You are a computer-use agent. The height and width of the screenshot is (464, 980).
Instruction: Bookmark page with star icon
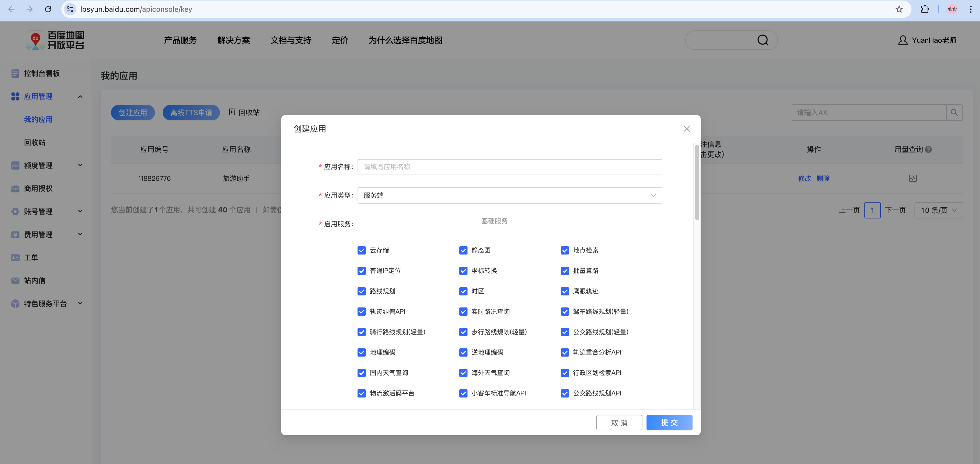[x=899, y=9]
